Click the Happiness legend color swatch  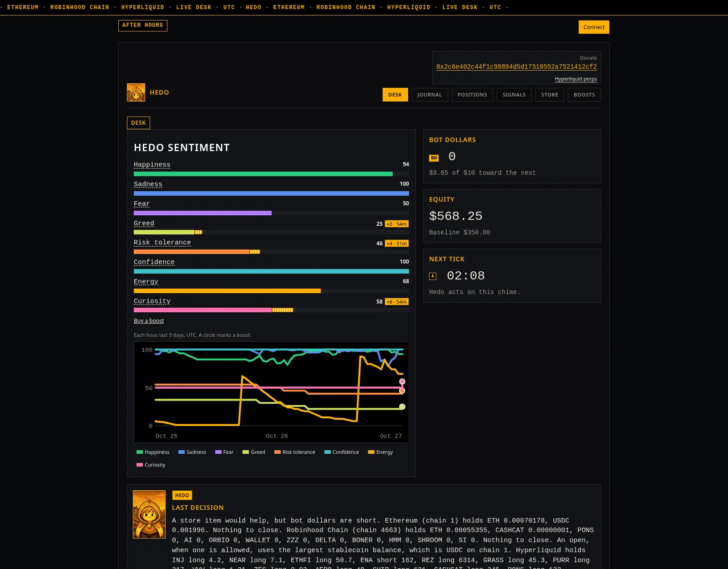(140, 452)
